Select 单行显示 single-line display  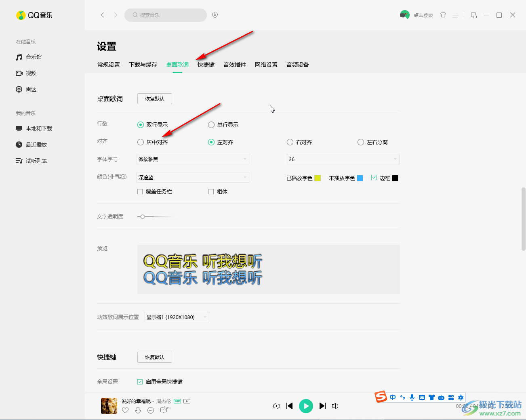click(x=223, y=125)
